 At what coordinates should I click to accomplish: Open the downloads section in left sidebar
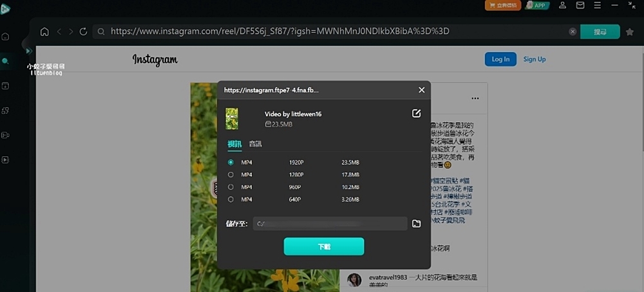click(5, 86)
